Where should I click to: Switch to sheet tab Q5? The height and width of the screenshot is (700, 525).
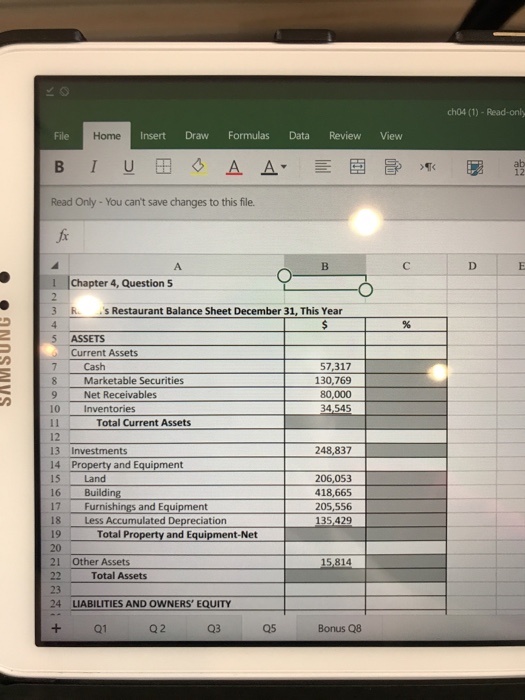coord(269,629)
